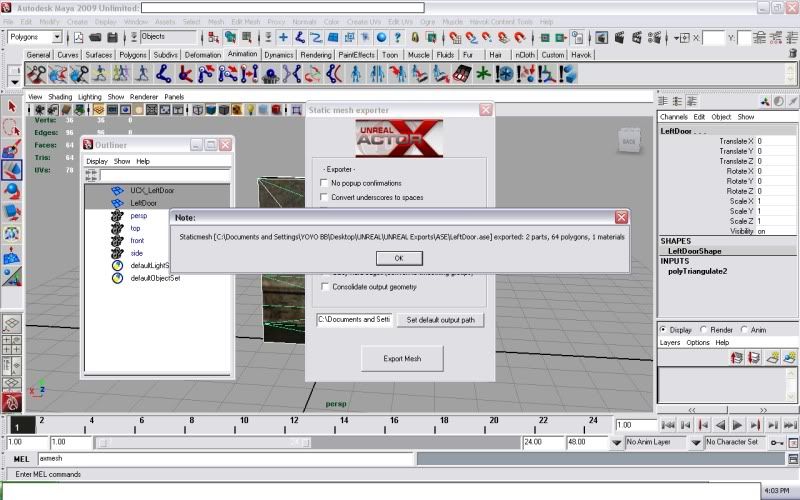The image size is (800, 500).
Task: Activate the Rotate tool sphere icon
Action: pos(12,191)
